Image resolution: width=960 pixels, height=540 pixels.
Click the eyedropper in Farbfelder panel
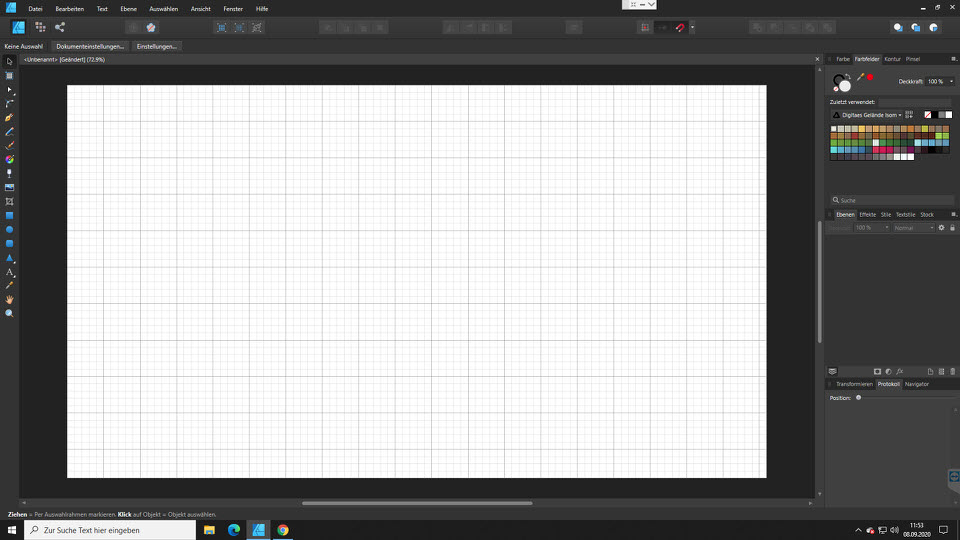pos(860,77)
